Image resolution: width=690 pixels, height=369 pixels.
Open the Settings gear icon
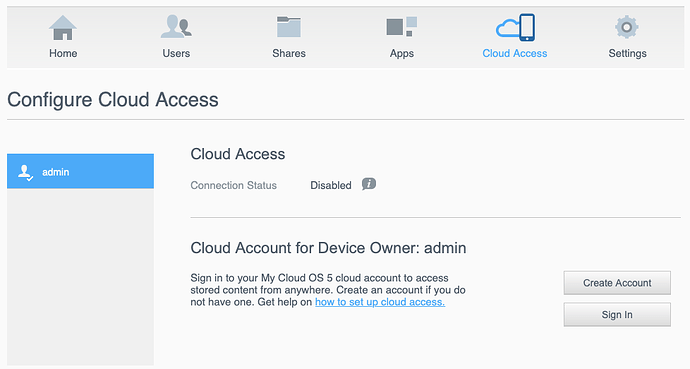627,27
